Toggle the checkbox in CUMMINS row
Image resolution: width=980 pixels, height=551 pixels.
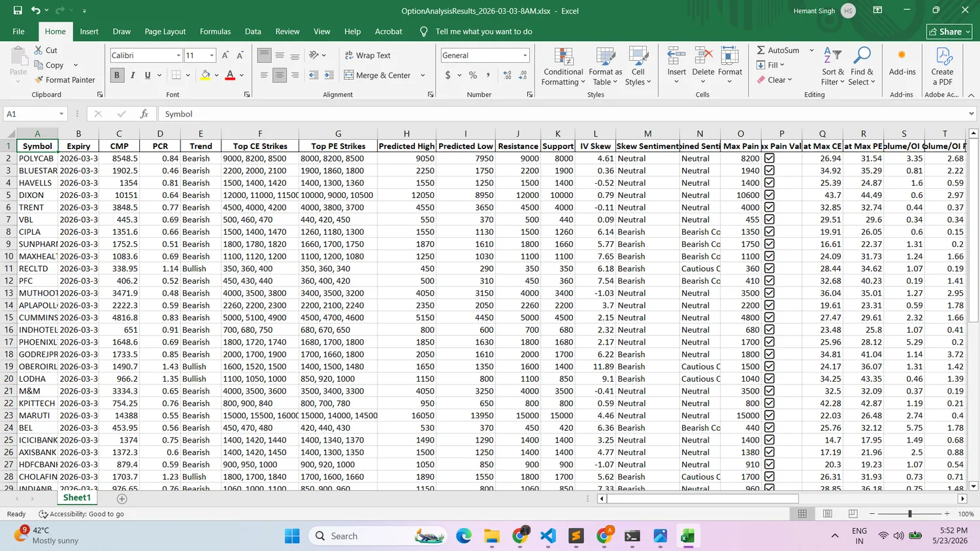[769, 318]
